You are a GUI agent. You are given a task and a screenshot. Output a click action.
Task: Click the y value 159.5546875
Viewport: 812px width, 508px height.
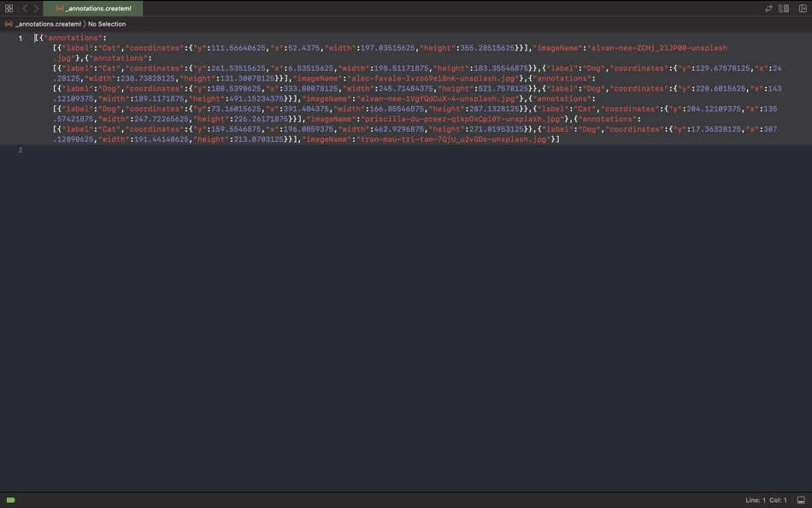point(236,130)
